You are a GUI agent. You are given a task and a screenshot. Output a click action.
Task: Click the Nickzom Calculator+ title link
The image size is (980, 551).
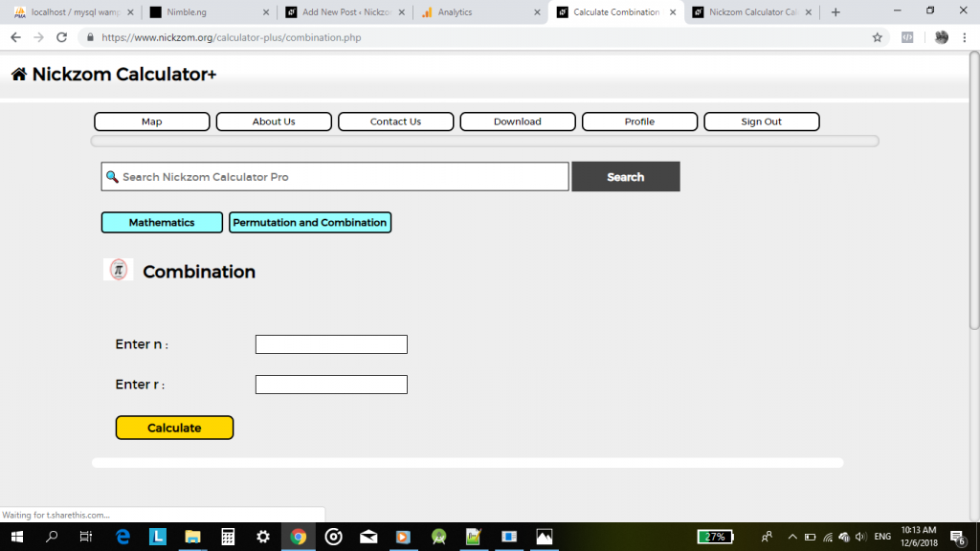click(x=123, y=75)
